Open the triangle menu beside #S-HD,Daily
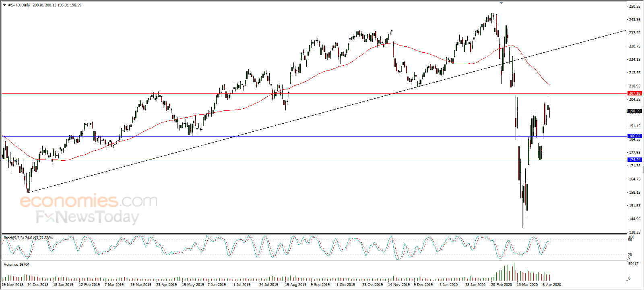644x290 pixels. (x=4, y=5)
